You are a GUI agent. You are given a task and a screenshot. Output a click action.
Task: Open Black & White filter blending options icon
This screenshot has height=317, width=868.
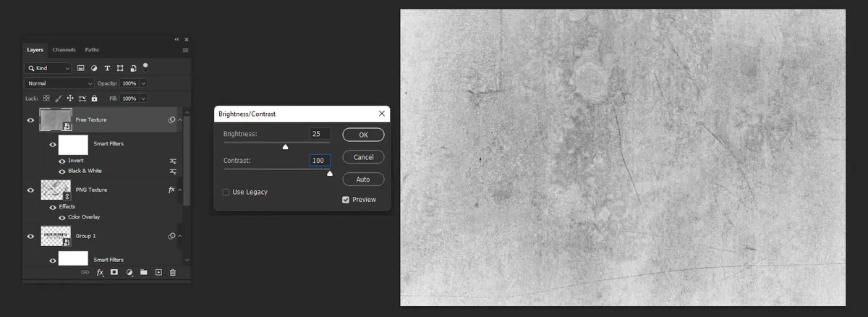pyautogui.click(x=173, y=172)
